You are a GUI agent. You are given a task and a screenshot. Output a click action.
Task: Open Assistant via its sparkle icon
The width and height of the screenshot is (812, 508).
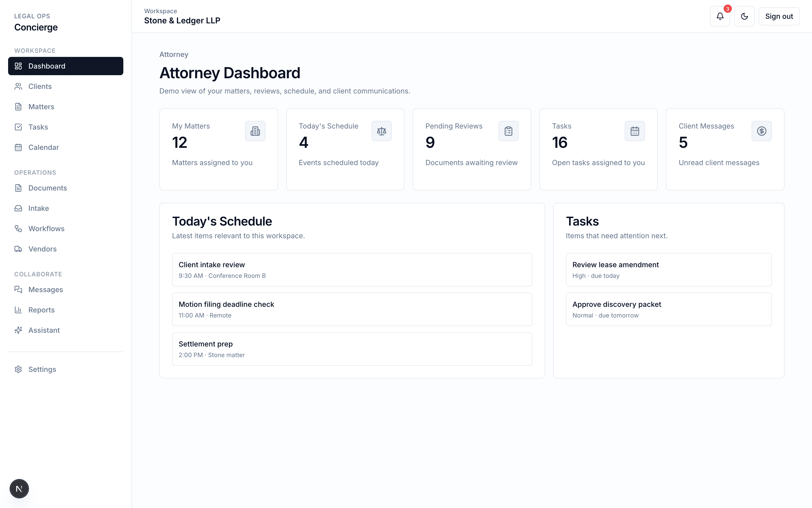pos(18,330)
